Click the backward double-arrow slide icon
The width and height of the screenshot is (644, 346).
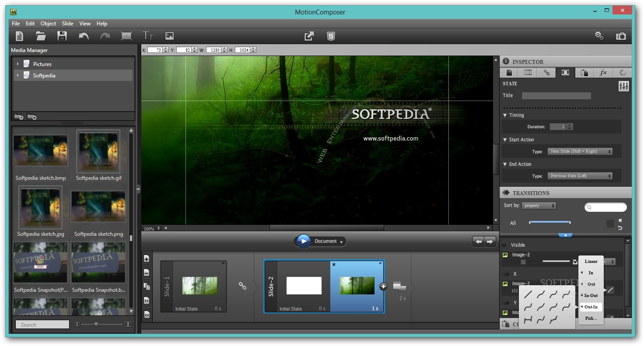[147, 315]
